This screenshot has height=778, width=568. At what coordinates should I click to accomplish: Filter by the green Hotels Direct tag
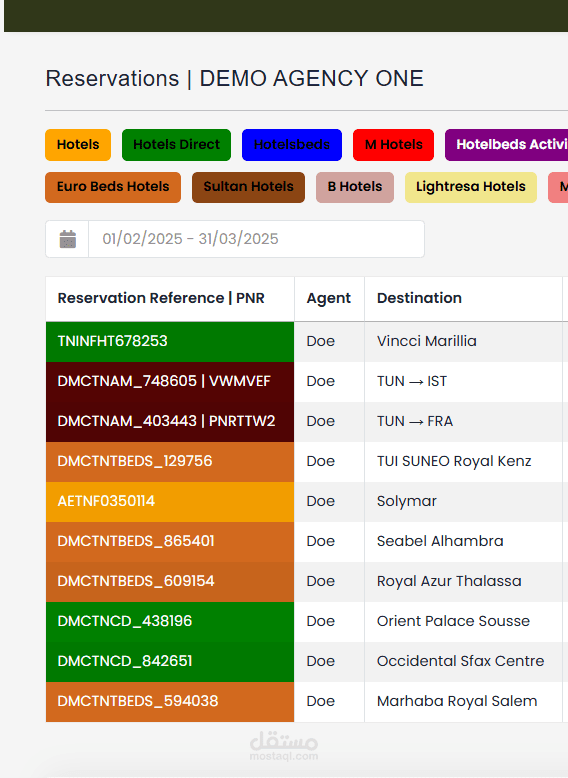click(176, 145)
